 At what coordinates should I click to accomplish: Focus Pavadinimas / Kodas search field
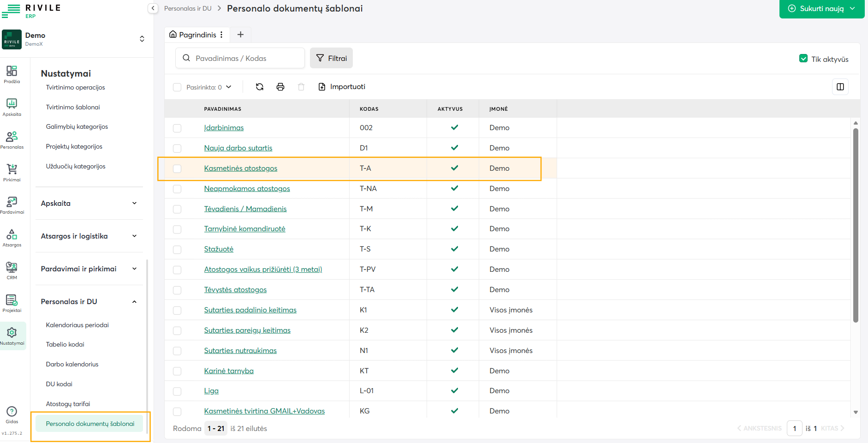[x=240, y=58]
